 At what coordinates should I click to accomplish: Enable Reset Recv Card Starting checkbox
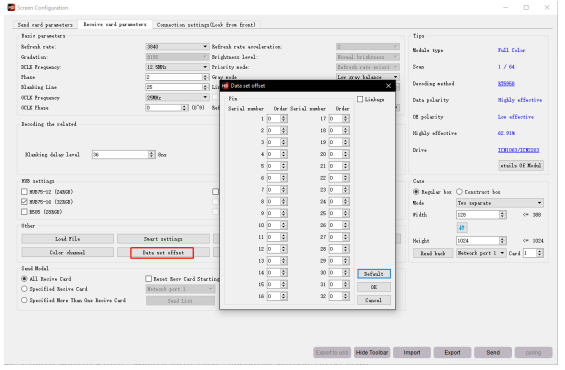point(148,279)
